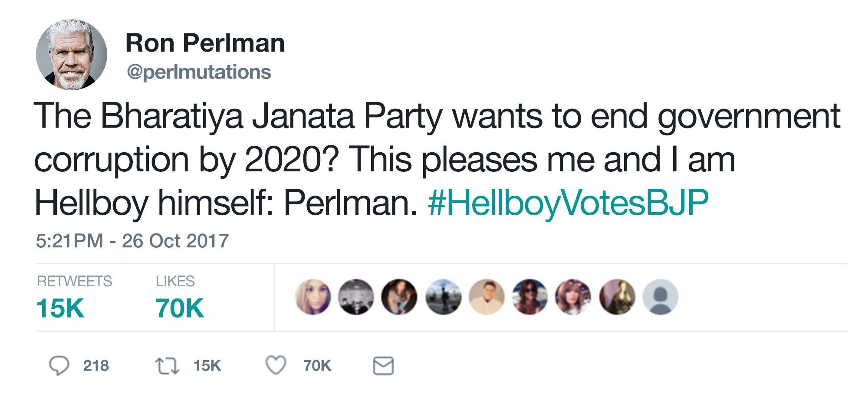Open the @perlmutations handle link
Screen dimensions: 868x413
(x=199, y=72)
